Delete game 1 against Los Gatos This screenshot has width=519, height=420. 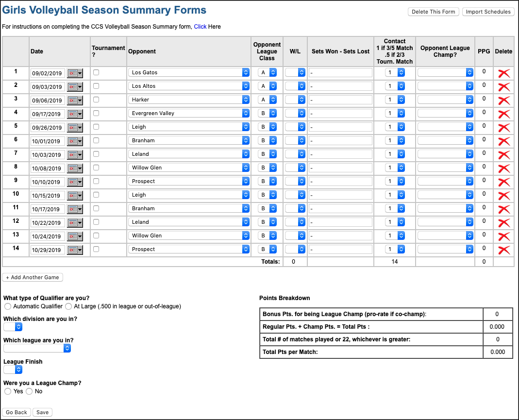pyautogui.click(x=504, y=73)
